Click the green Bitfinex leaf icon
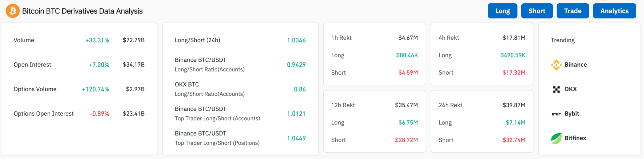The height and width of the screenshot is (159, 644). (556, 138)
